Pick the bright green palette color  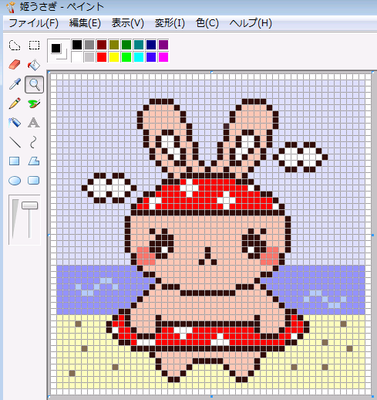coord(126,57)
